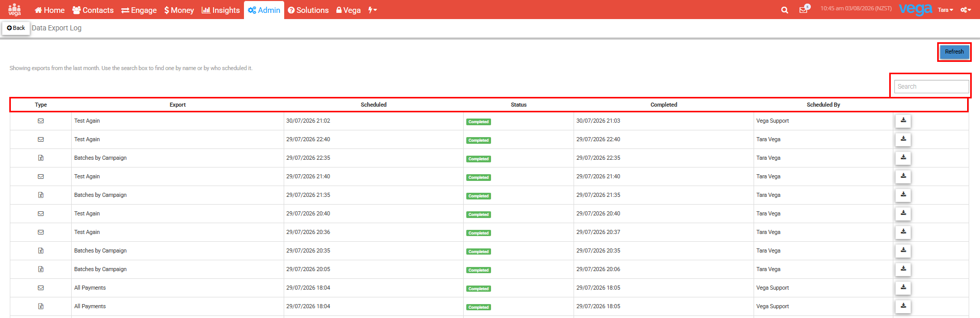Click the email type icon for 29/07/2026 21:40 export
The width and height of the screenshot is (980, 318).
tap(41, 177)
